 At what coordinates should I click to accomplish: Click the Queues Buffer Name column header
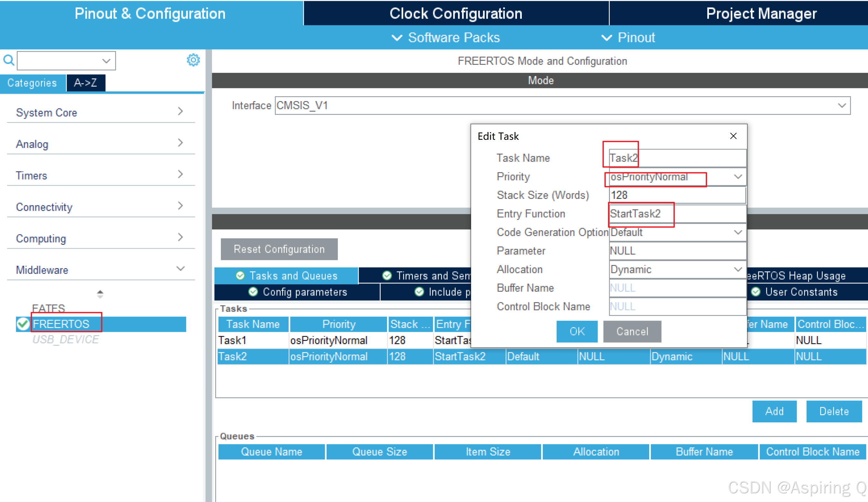point(704,452)
